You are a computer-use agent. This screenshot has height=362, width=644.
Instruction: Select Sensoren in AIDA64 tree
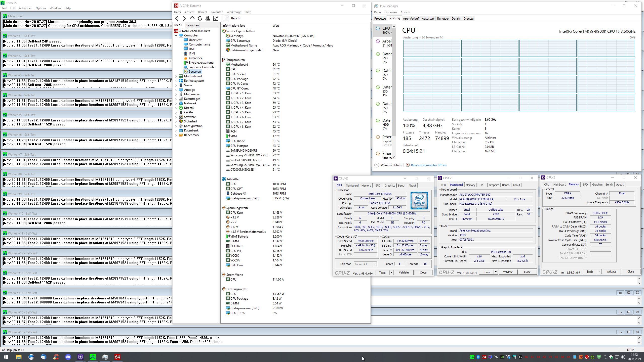[x=195, y=72]
